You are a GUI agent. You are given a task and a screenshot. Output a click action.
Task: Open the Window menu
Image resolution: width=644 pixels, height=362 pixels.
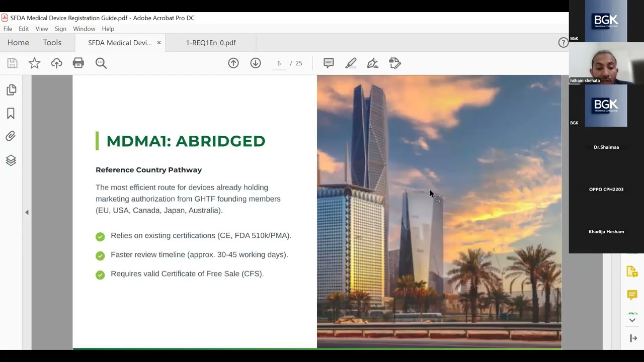coord(84,29)
